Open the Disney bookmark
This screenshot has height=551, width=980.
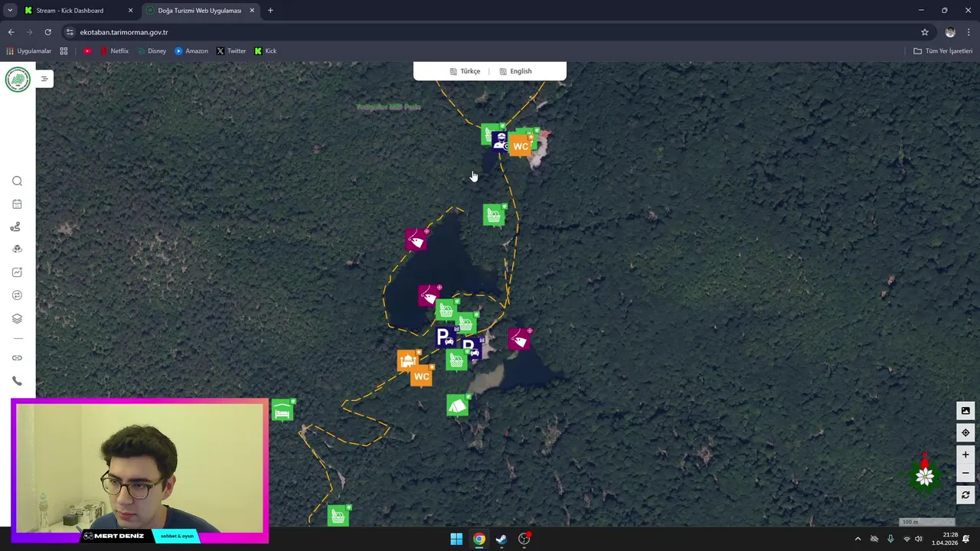tap(152, 51)
